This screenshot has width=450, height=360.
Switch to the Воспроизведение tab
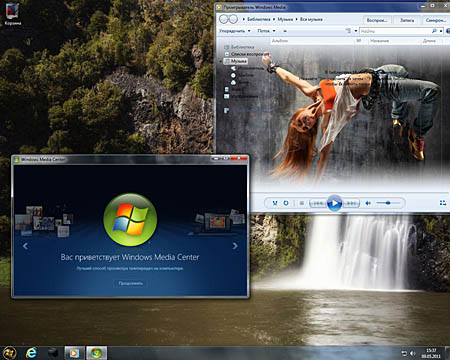click(x=377, y=20)
